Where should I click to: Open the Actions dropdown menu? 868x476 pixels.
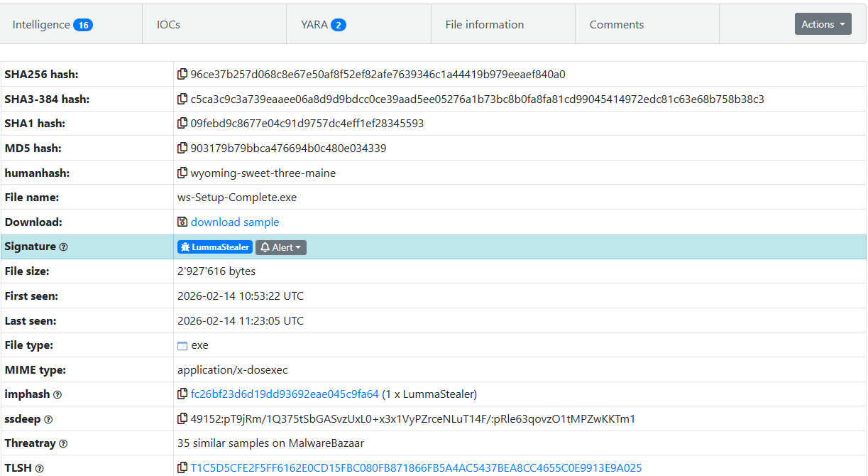click(x=823, y=24)
